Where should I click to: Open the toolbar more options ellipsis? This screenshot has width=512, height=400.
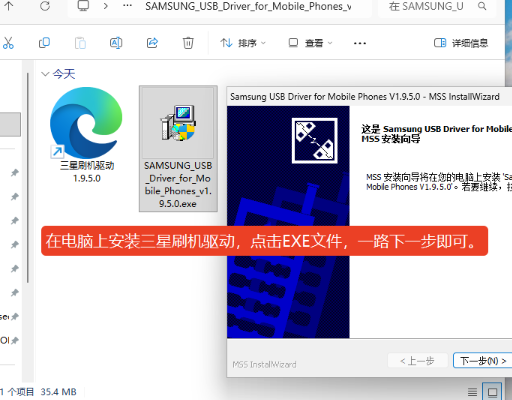tap(360, 43)
